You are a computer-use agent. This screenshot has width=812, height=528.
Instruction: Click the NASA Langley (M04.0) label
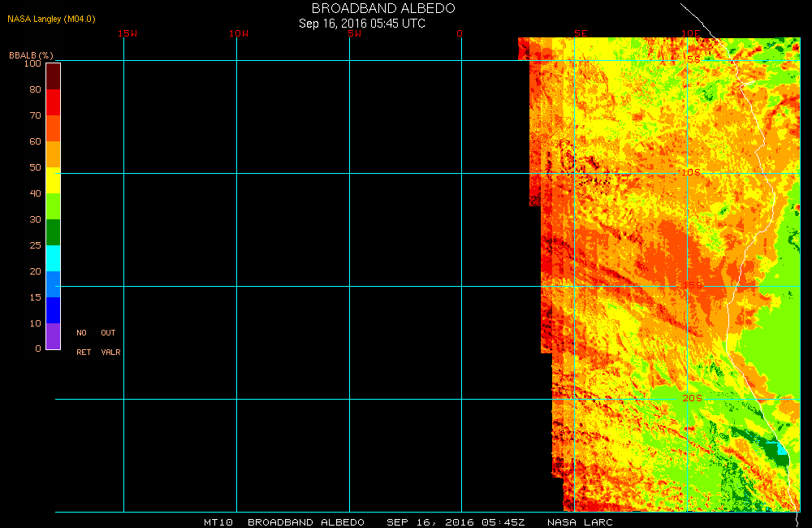click(45, 19)
